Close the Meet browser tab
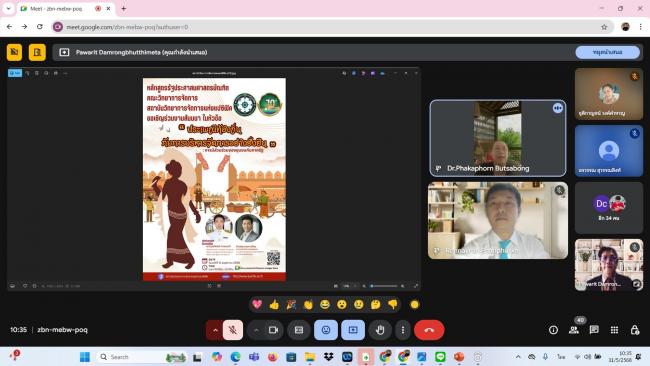Image resolution: width=650 pixels, height=366 pixels. click(x=109, y=8)
